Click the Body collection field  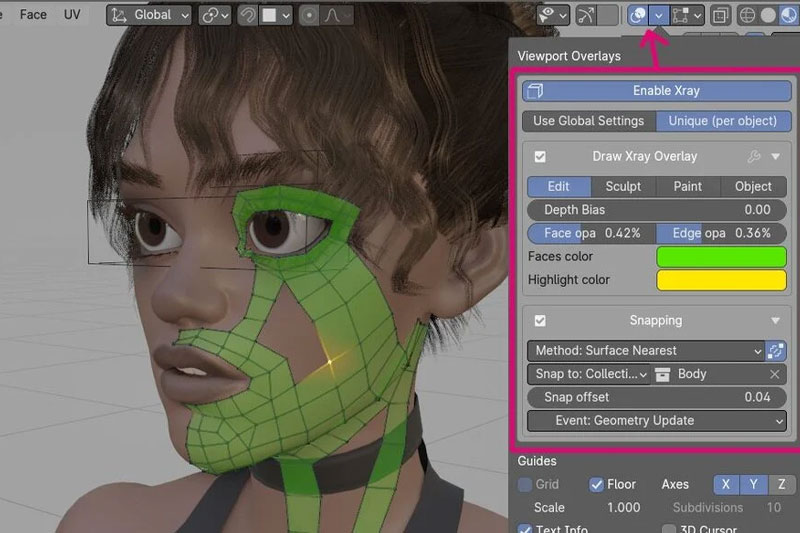pos(719,374)
